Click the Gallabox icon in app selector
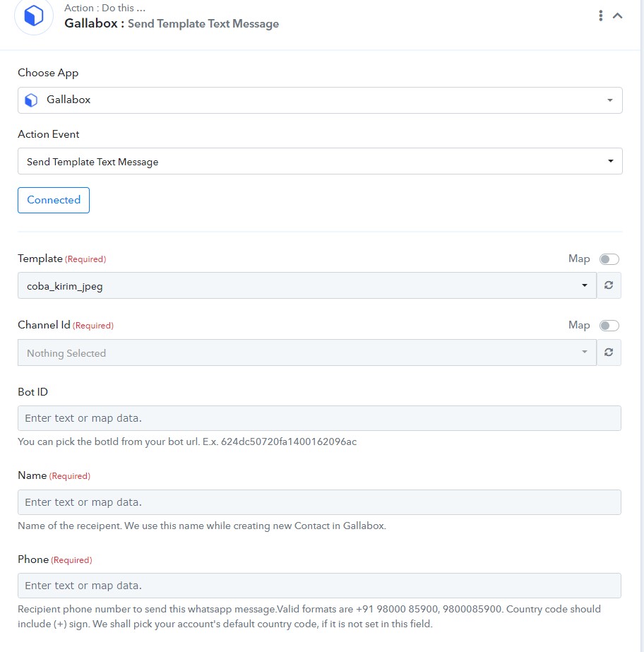Viewport: 644px width, 652px height. coord(31,100)
